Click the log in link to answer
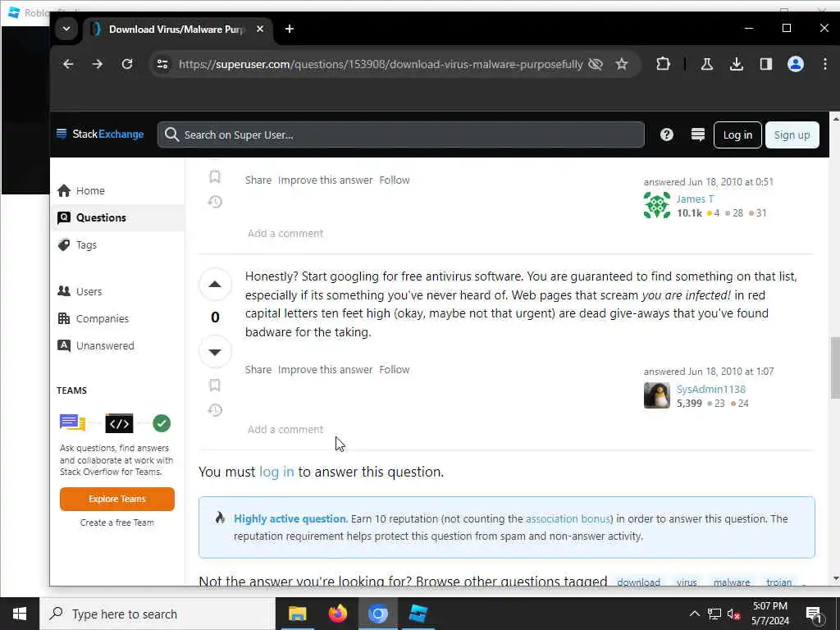The height and width of the screenshot is (630, 840). tap(276, 472)
